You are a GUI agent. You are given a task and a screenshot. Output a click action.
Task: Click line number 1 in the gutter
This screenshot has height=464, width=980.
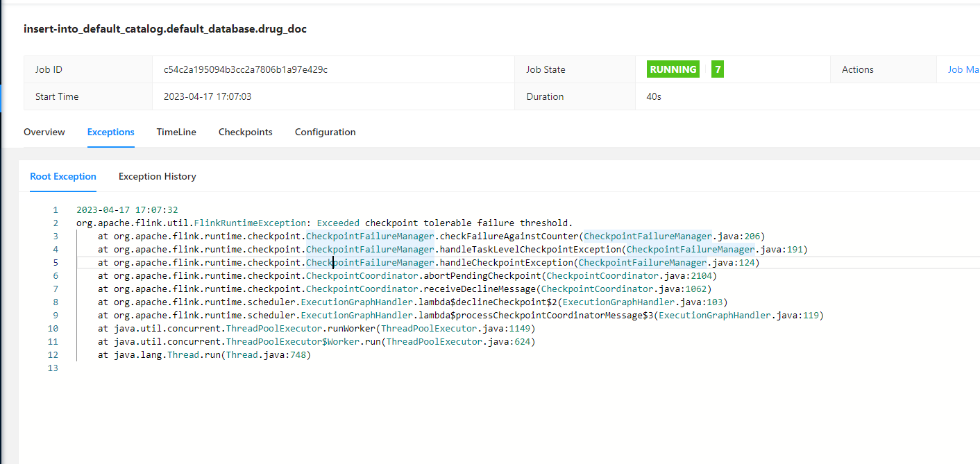tap(56, 209)
